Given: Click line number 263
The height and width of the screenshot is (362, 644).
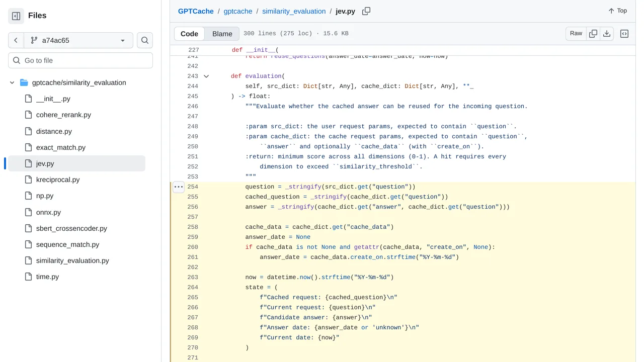Looking at the screenshot, I should (192, 278).
